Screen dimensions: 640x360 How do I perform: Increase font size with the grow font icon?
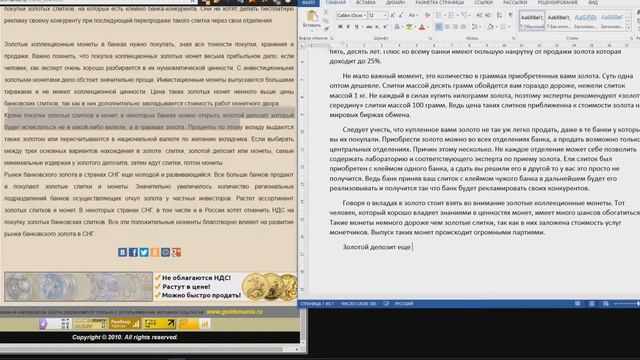coord(393,16)
